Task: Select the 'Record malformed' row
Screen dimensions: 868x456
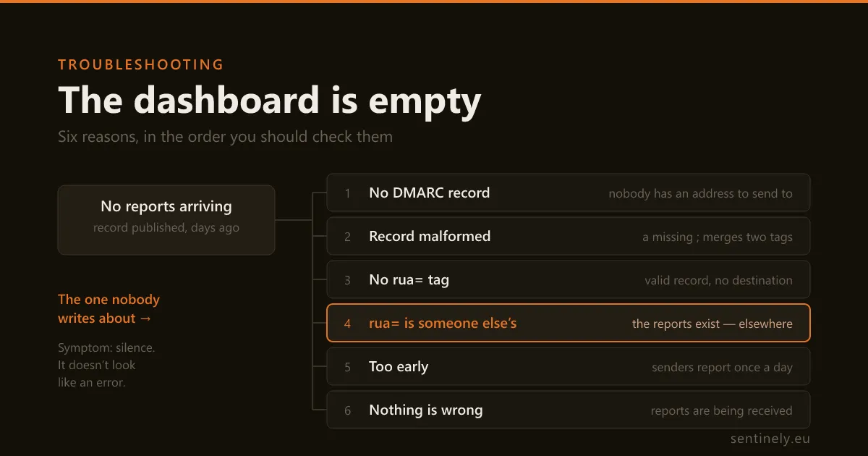Action: point(569,236)
